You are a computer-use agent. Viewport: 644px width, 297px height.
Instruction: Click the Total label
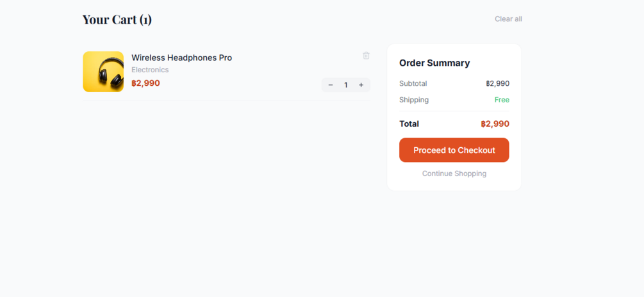409,124
